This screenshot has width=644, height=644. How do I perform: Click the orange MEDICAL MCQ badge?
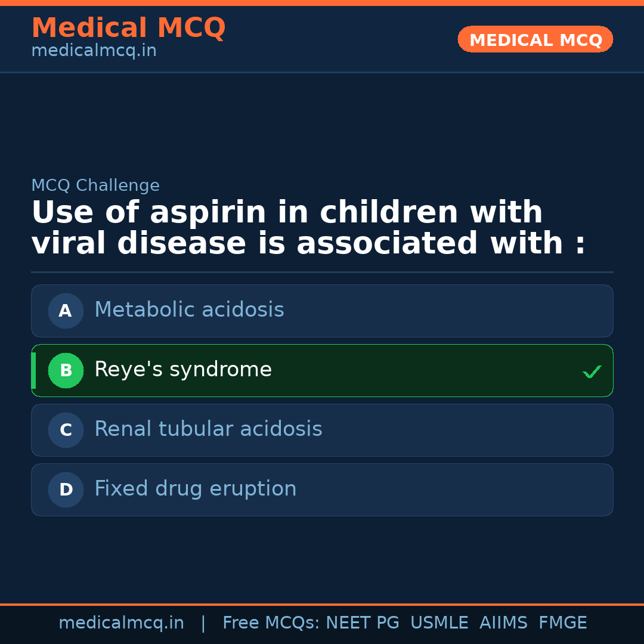535,39
